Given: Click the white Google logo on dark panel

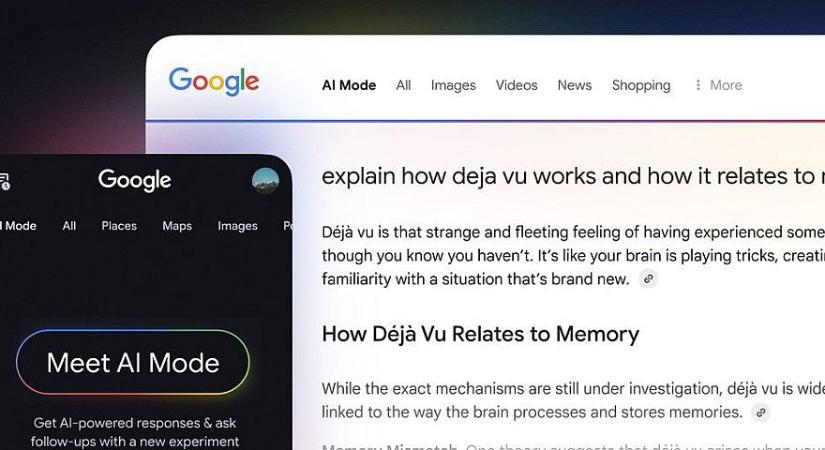Looking at the screenshot, I should coord(134,180).
